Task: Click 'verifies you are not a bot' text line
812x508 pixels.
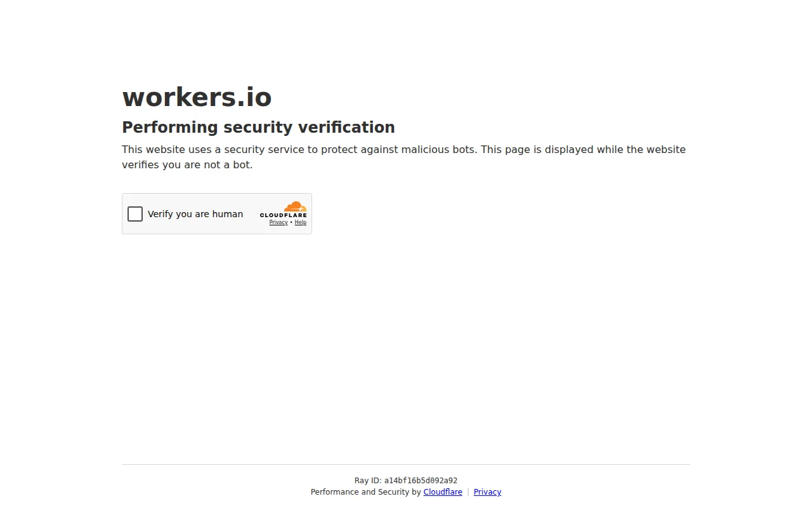Action: 187,165
